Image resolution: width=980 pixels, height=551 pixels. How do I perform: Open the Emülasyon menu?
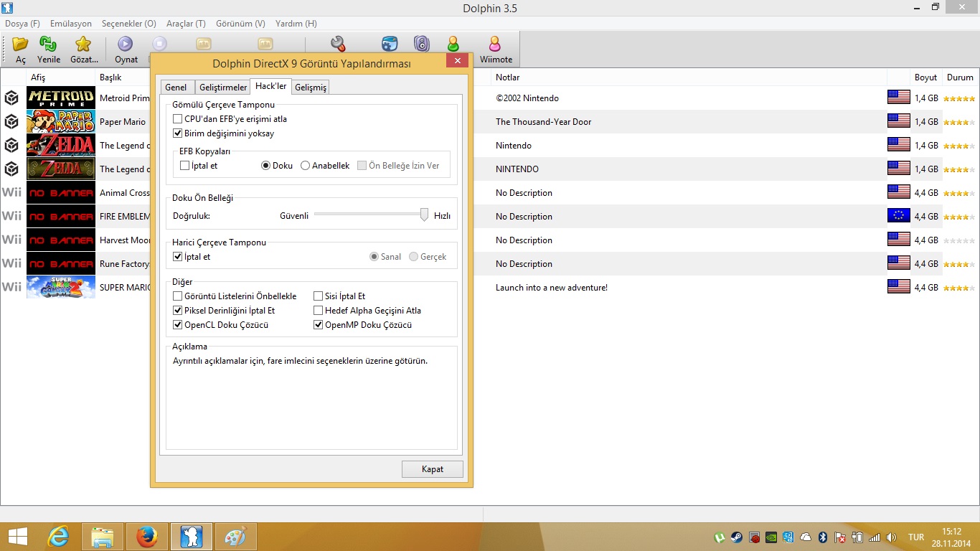71,24
